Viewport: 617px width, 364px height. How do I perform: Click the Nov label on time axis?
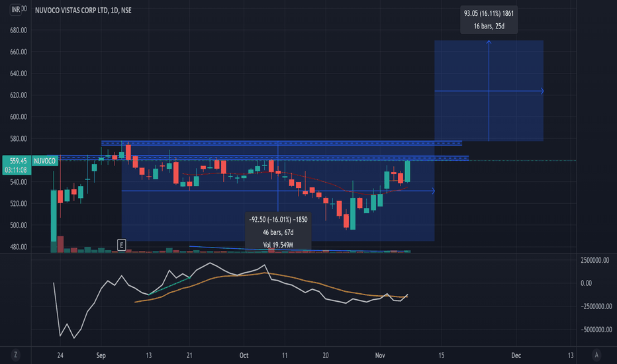tap(380, 355)
